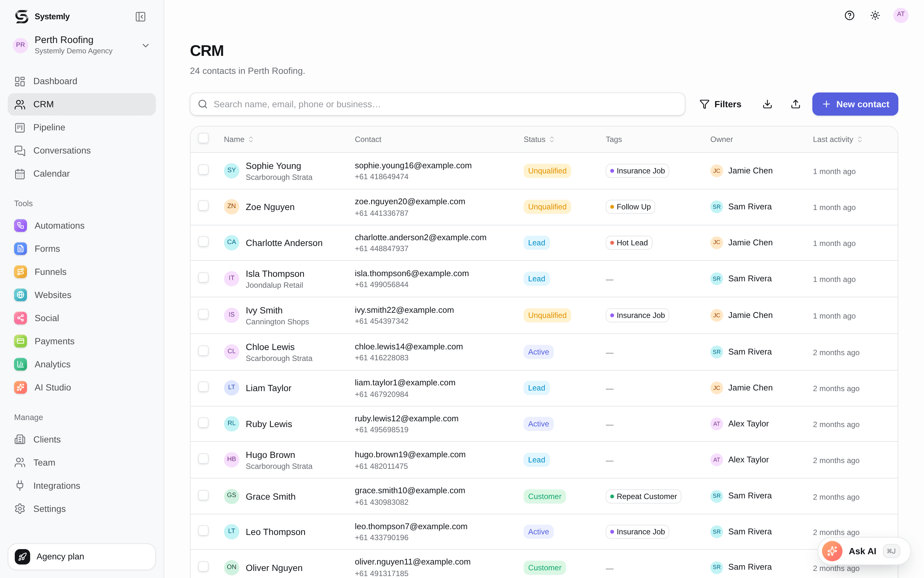Check the Isla Thompson row checkbox
The width and height of the screenshot is (924, 578).
pos(203,277)
